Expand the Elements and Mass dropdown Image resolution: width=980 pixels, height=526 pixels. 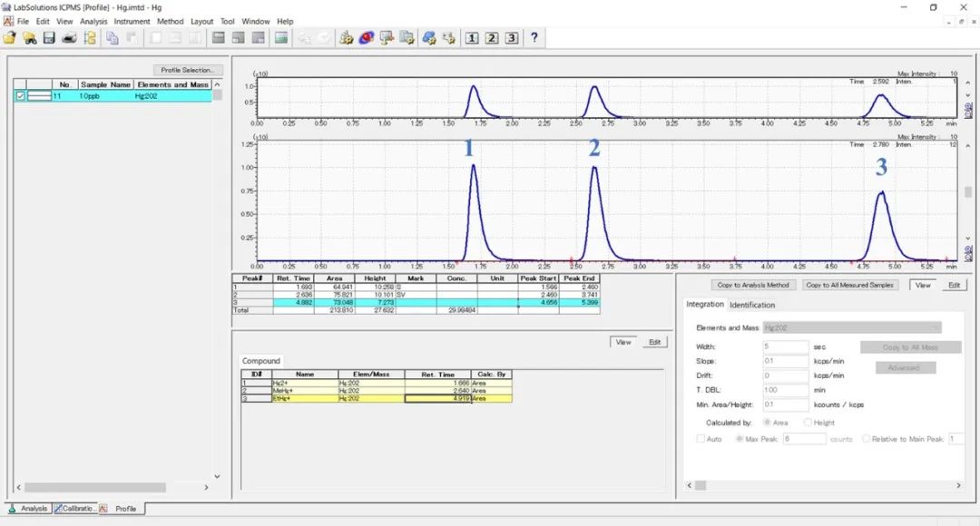[x=935, y=327]
